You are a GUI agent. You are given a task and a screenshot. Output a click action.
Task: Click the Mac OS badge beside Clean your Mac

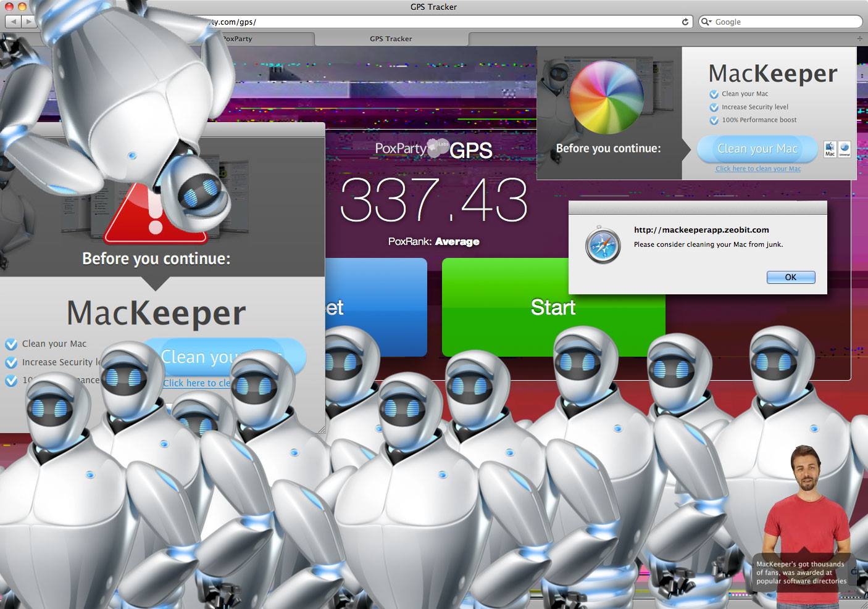coord(830,149)
